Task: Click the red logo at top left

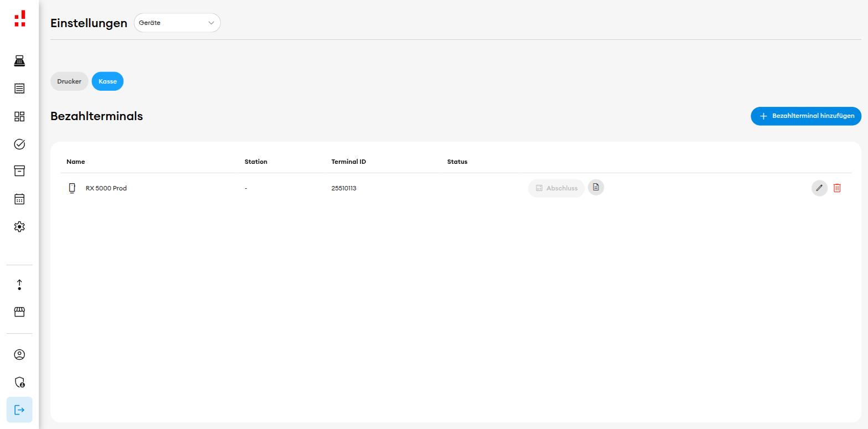Action: click(20, 18)
